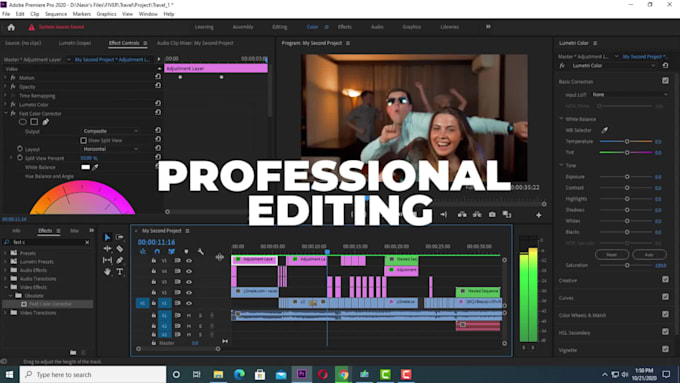Toggle the HSL Secondary checkbox
Image resolution: width=680 pixels, height=383 pixels.
pyautogui.click(x=665, y=332)
